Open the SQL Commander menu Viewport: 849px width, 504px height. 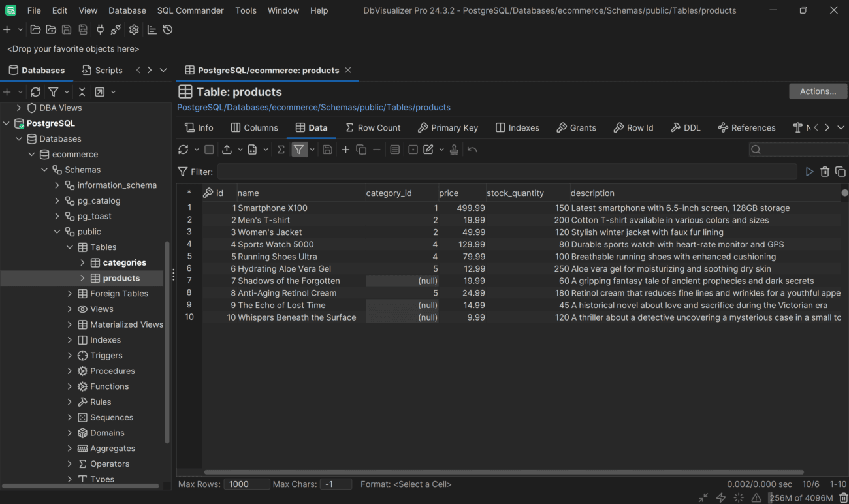(191, 10)
